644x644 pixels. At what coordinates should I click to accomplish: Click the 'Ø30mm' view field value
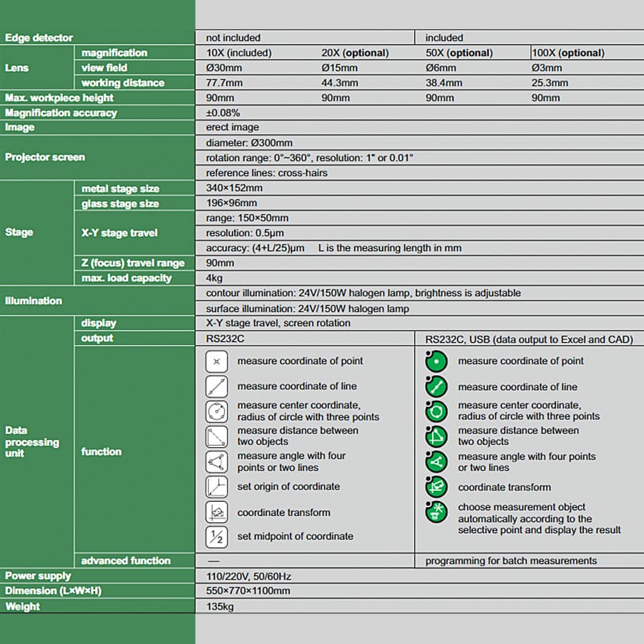(224, 68)
